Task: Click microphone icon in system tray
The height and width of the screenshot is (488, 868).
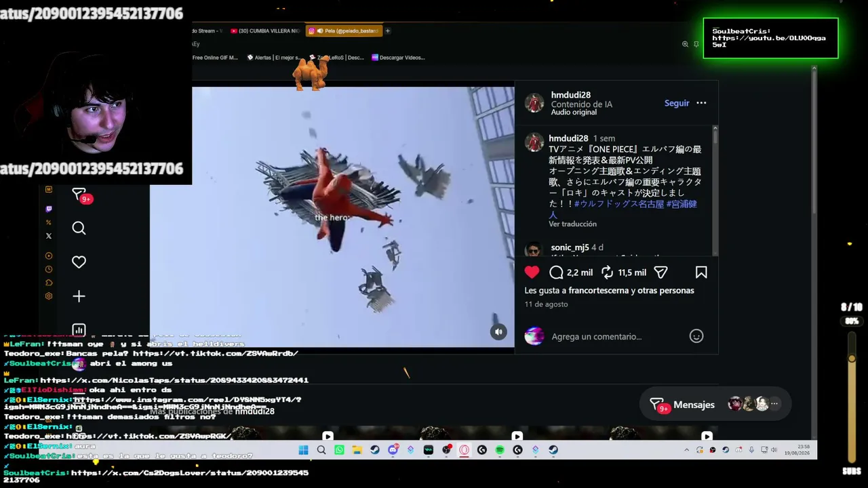Action: (x=751, y=450)
